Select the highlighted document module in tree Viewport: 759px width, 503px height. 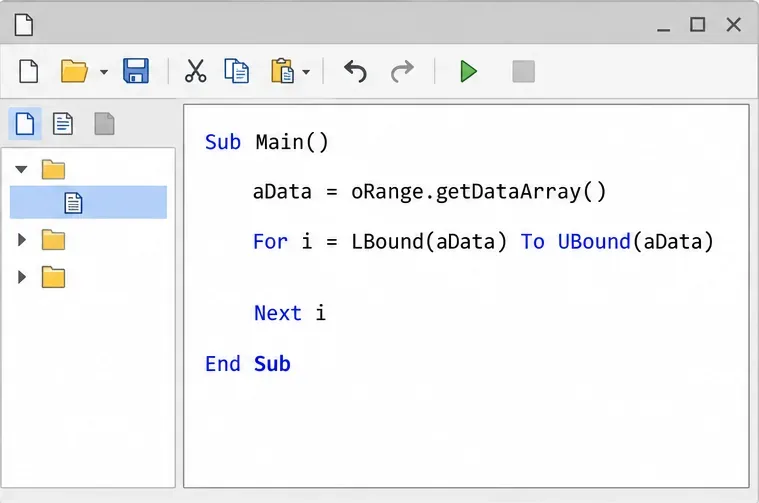coord(88,202)
